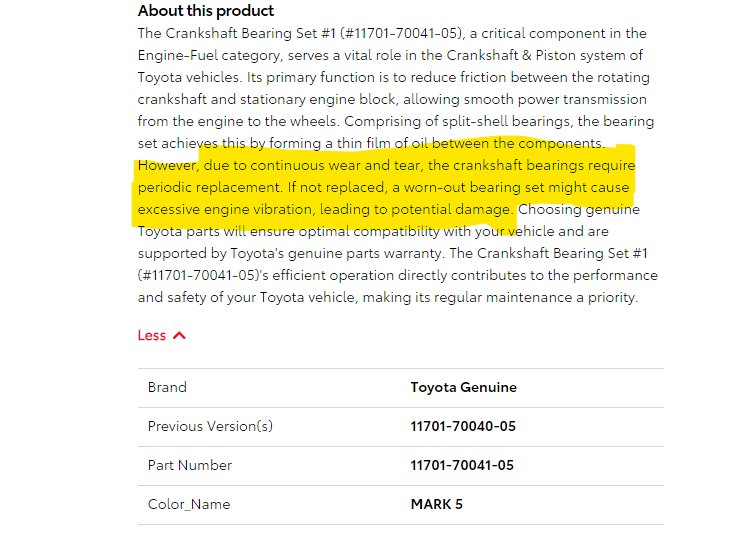The image size is (753, 553).
Task: Click the closing 'regular maintenance a priority' text
Action: [536, 298]
